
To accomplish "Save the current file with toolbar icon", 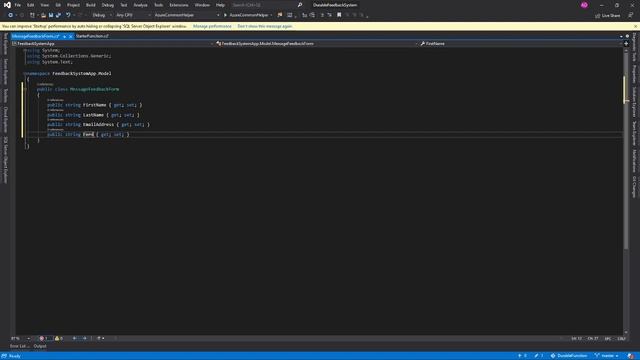I will point(51,15).
